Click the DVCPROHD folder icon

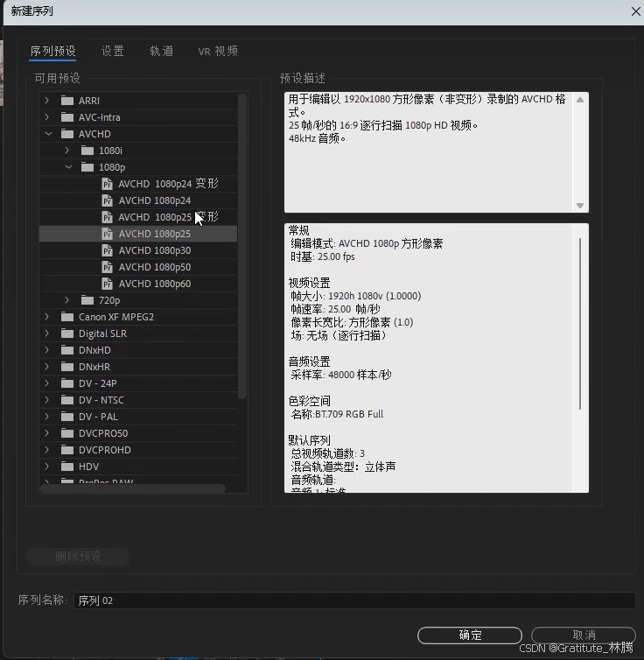(x=67, y=450)
